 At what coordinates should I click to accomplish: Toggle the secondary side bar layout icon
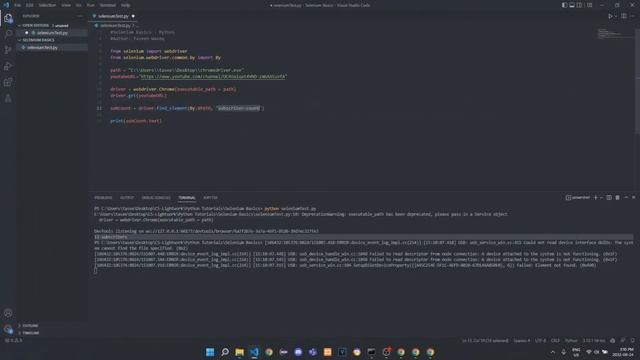tap(580, 5)
